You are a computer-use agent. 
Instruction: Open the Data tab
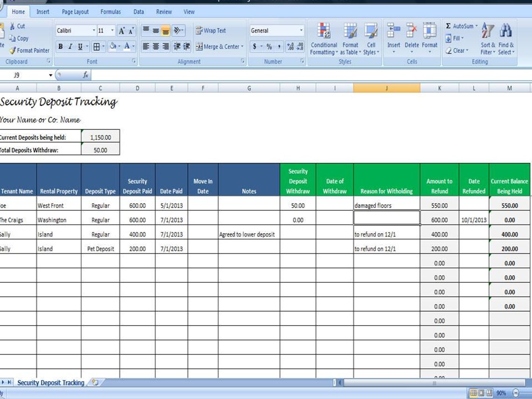point(139,12)
